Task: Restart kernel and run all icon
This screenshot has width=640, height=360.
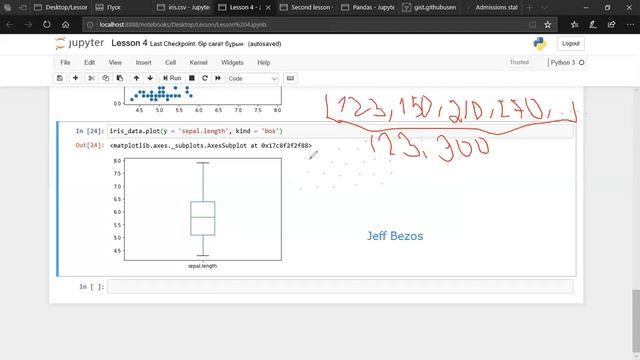Action: click(218, 78)
